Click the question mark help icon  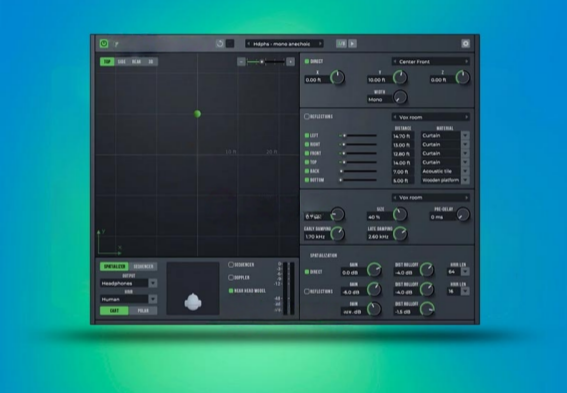pyautogui.click(x=116, y=44)
